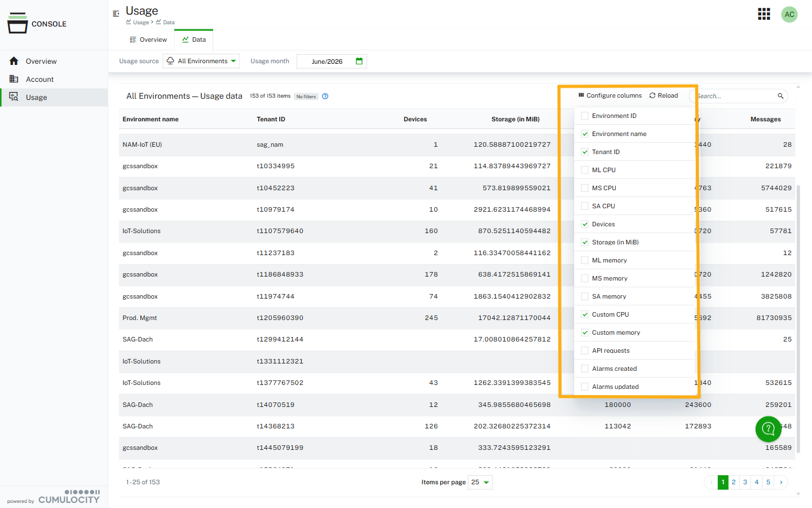Open the green help chat bubble
Viewport: 812px width, 508px height.
coord(768,429)
